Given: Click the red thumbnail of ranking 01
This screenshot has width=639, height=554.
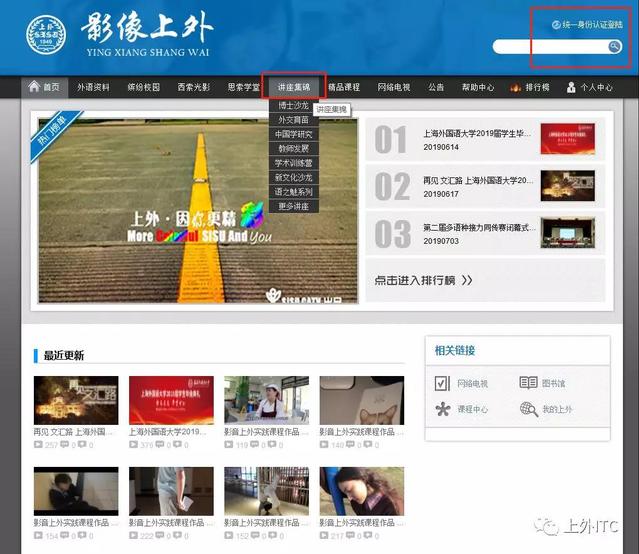Looking at the screenshot, I should pyautogui.click(x=568, y=139).
